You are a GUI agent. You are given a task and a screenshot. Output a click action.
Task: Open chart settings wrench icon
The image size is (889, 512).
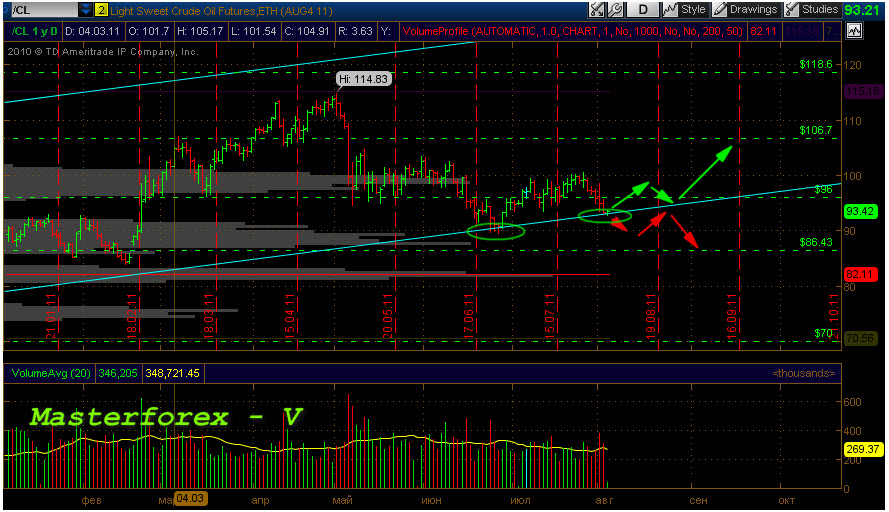[x=615, y=10]
